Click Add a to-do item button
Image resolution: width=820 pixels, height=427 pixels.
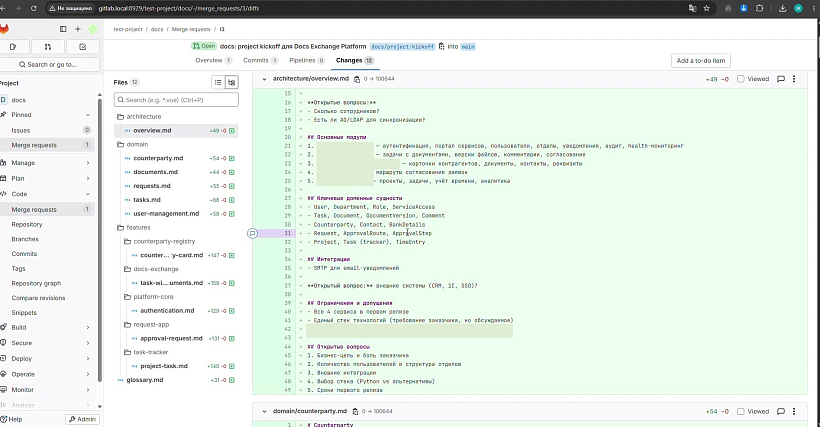click(x=701, y=61)
